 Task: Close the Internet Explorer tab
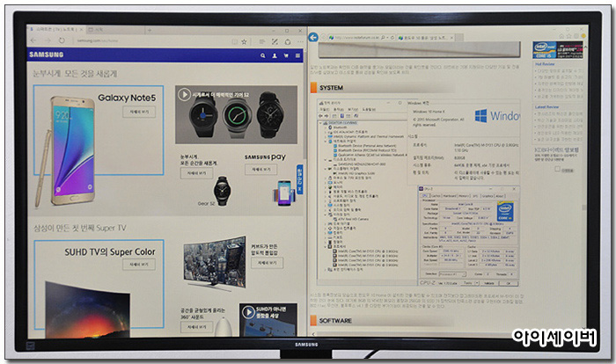click(x=451, y=38)
